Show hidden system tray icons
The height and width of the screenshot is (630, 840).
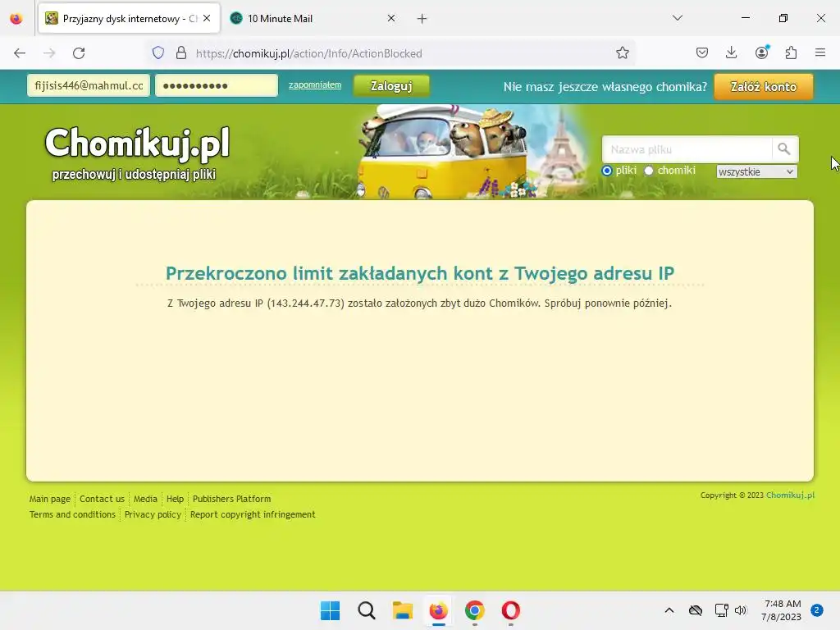click(669, 610)
